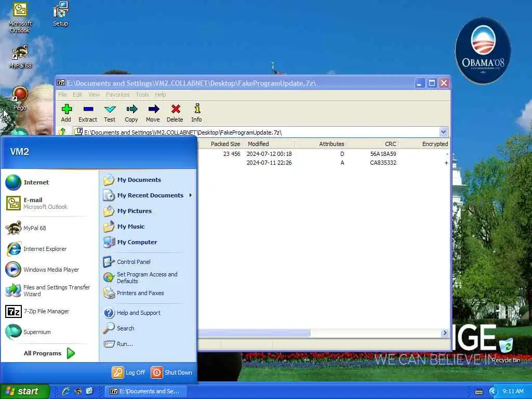Image resolution: width=532 pixels, height=399 pixels.
Task: Choose the Move toolbar icon
Action: tap(153, 113)
